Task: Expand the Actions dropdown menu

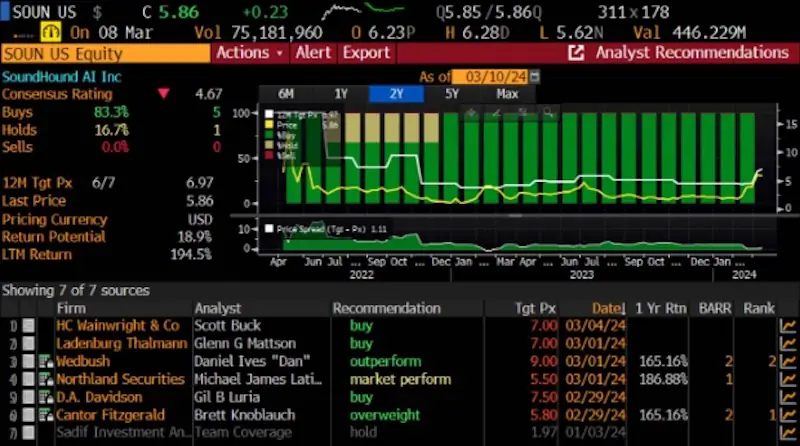Action: pos(249,53)
